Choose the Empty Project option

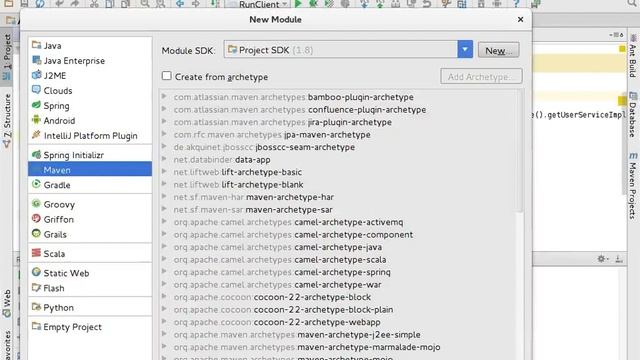(90, 327)
